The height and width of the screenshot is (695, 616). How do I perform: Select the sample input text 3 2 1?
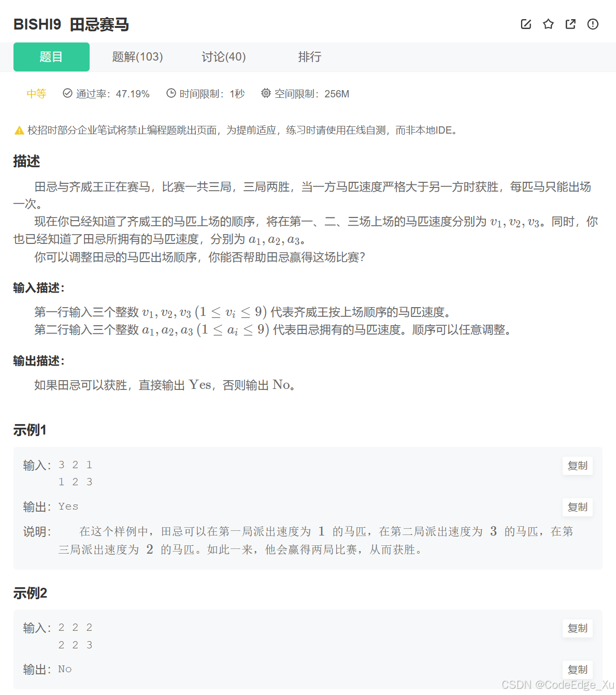(x=75, y=465)
